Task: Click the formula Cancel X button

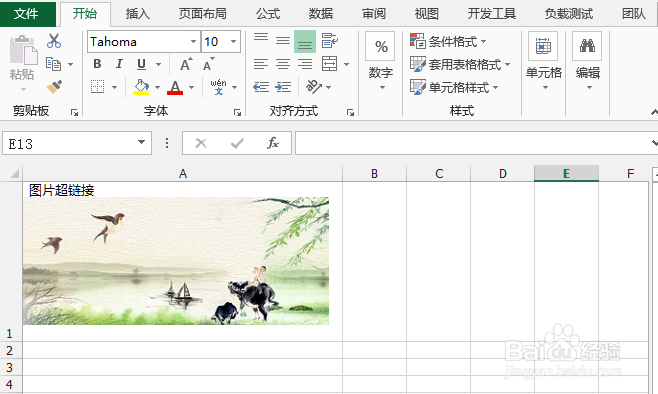Action: click(201, 143)
